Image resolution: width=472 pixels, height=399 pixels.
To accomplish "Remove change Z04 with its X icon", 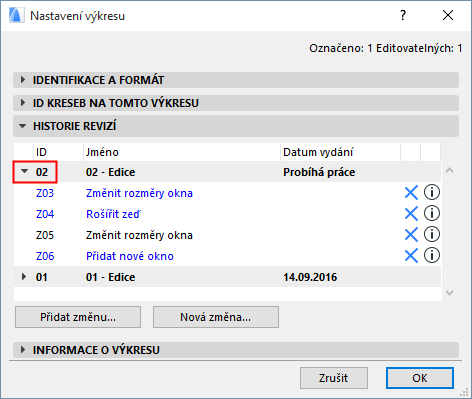I will (x=411, y=214).
